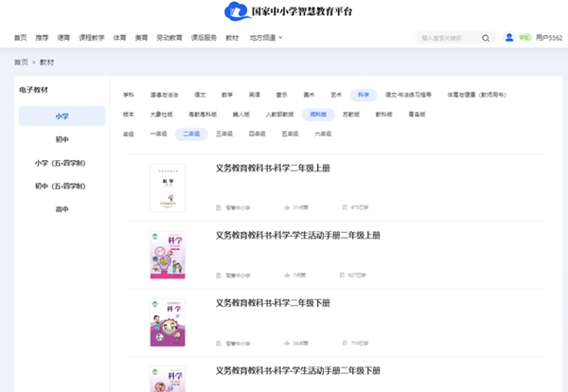Viewport: 568px width, 392px height.
Task: Select 高中 in the sidebar
Action: 62,209
